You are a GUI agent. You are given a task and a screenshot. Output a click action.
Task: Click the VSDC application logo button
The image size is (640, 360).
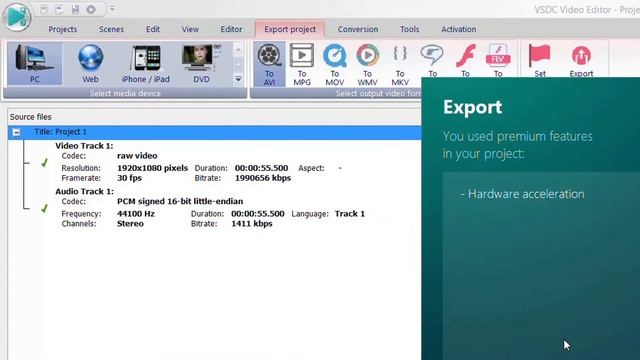click(17, 17)
